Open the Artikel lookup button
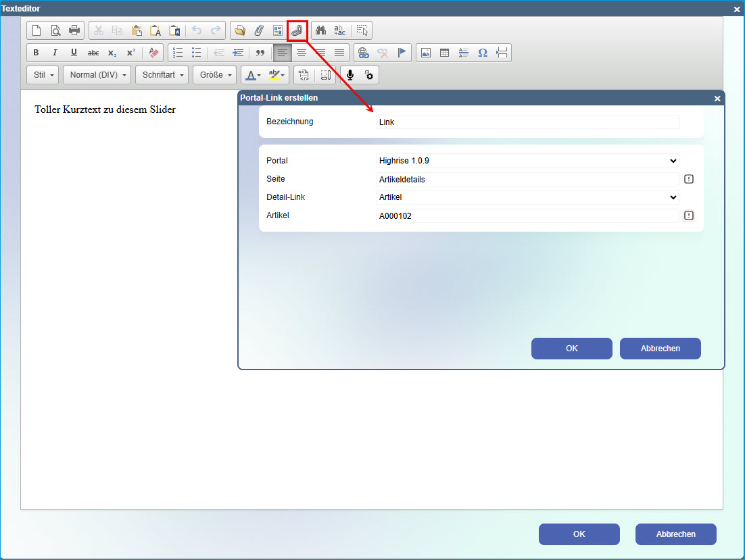745x560 pixels. 689,215
